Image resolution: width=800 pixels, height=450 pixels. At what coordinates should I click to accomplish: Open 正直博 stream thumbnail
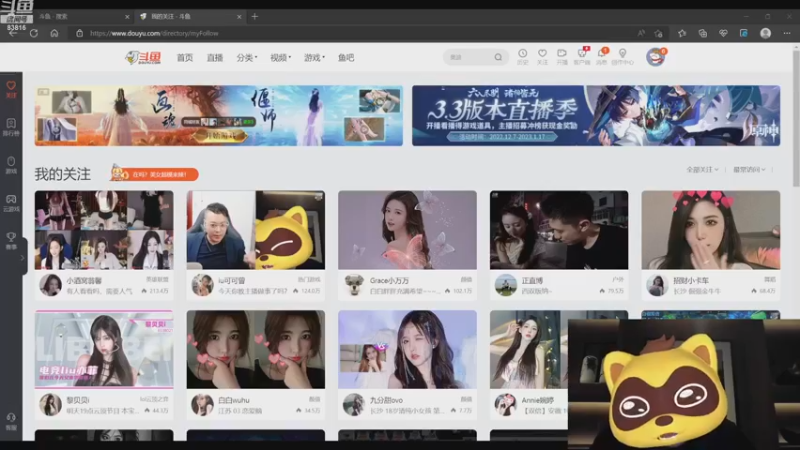559,230
